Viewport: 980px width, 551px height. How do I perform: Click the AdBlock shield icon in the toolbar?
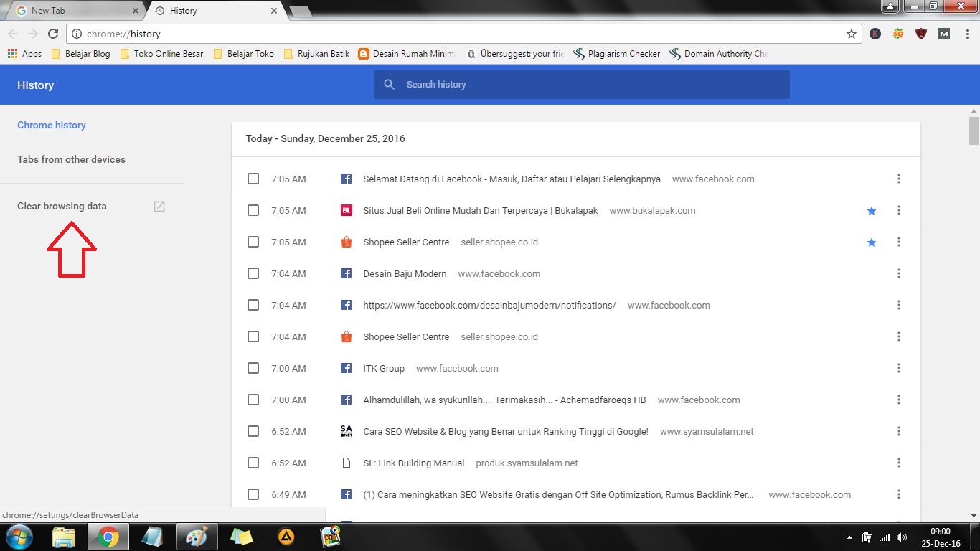point(920,34)
